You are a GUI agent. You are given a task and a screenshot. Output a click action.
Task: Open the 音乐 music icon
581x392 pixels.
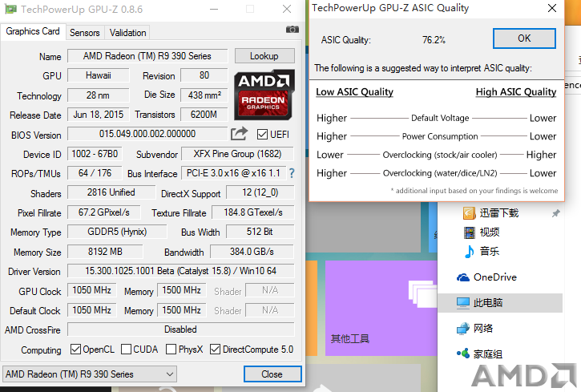(x=469, y=252)
